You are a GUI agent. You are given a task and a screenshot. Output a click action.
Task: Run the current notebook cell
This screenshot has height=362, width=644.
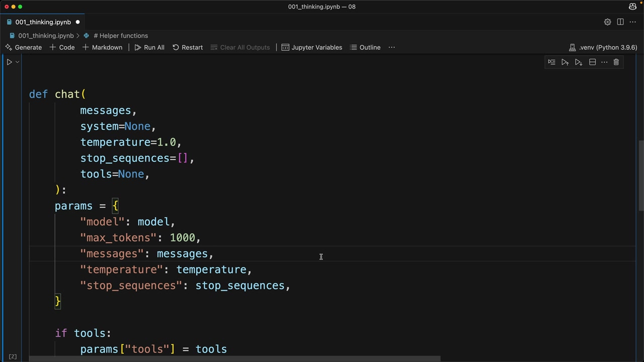(x=9, y=62)
